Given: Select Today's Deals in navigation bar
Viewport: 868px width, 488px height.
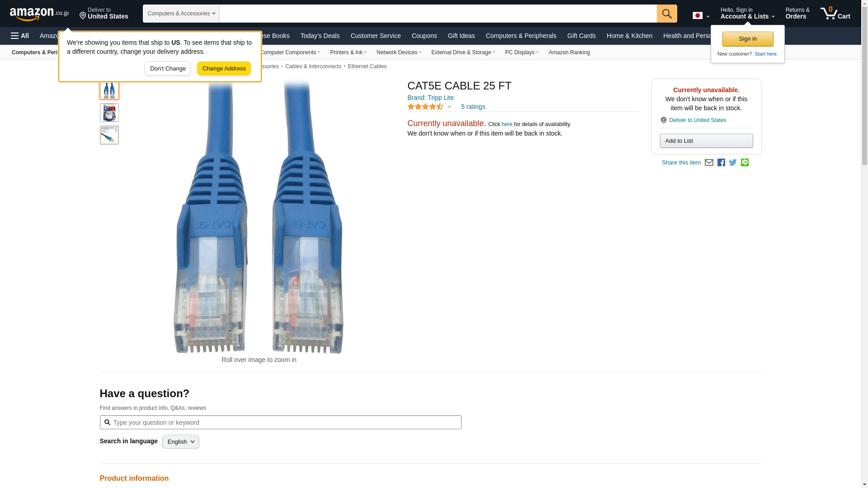Looking at the screenshot, I should pos(320,36).
